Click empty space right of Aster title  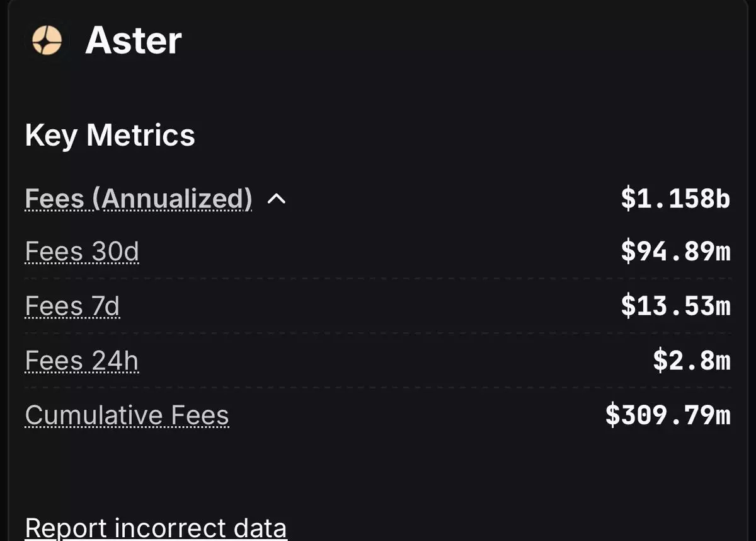click(x=441, y=42)
